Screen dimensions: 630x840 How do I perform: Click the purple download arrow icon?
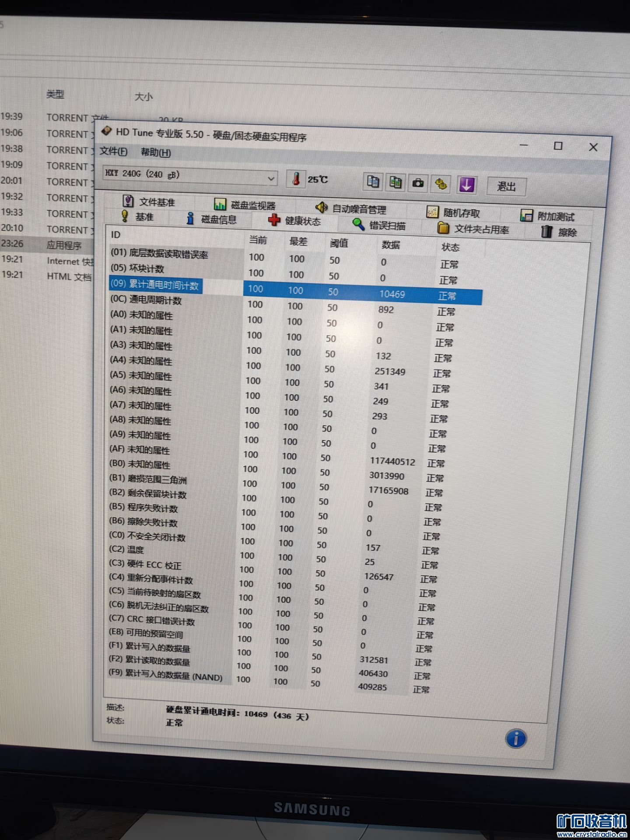(466, 185)
